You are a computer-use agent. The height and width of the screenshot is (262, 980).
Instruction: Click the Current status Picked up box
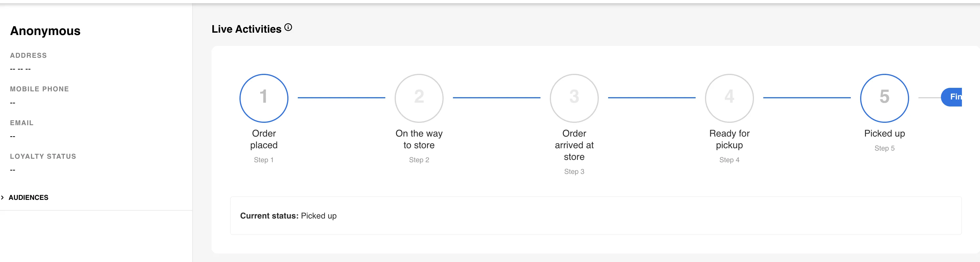pos(596,216)
